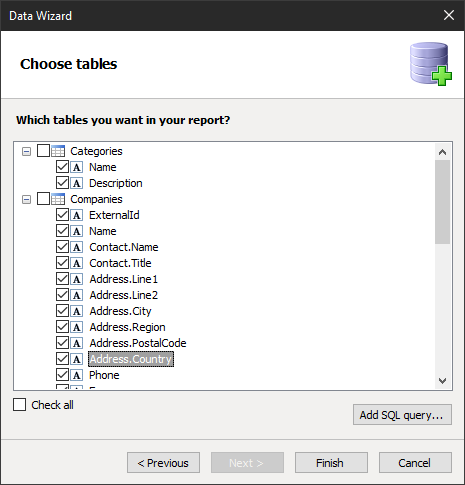The image size is (465, 485).
Task: Uncheck the Address.Region field checkbox
Action: 62,327
